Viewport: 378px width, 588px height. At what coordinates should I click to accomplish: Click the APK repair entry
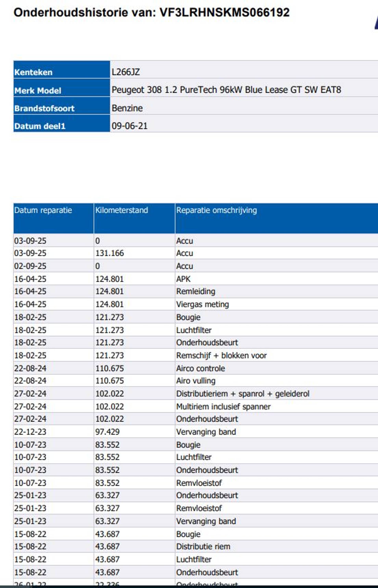coord(183,279)
